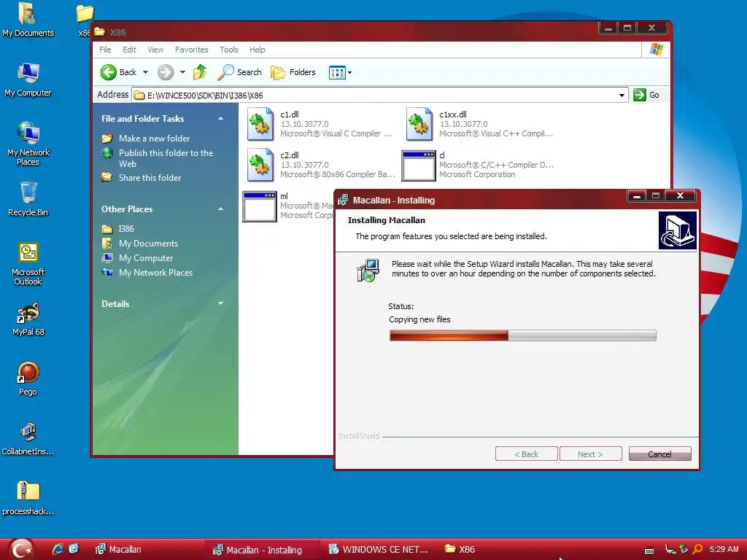Click the installation progress bar

pyautogui.click(x=522, y=335)
